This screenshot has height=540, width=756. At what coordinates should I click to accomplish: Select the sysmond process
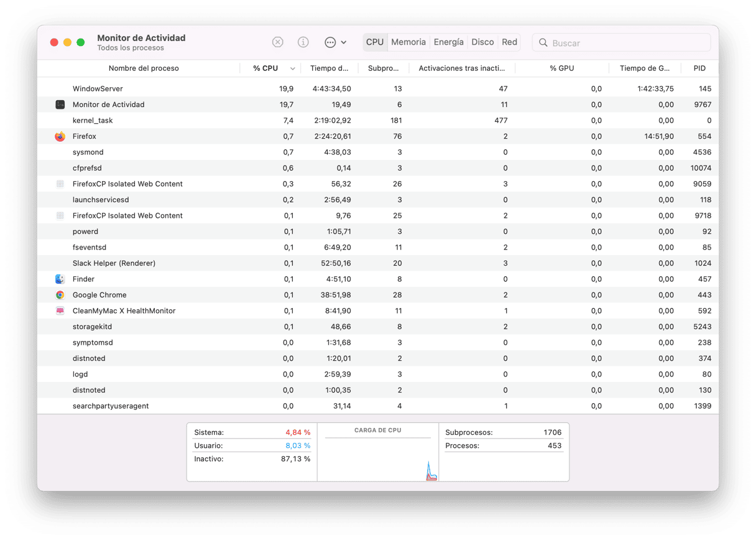pos(88,152)
